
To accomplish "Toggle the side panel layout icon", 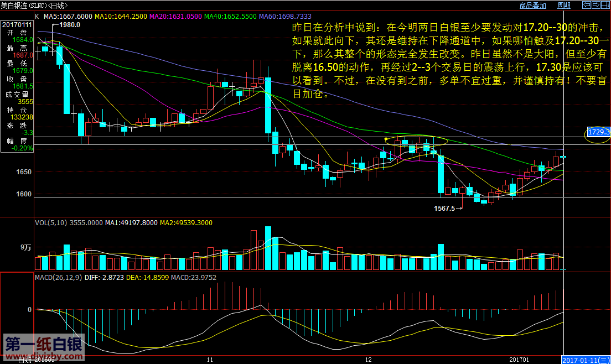I will coord(605,6).
